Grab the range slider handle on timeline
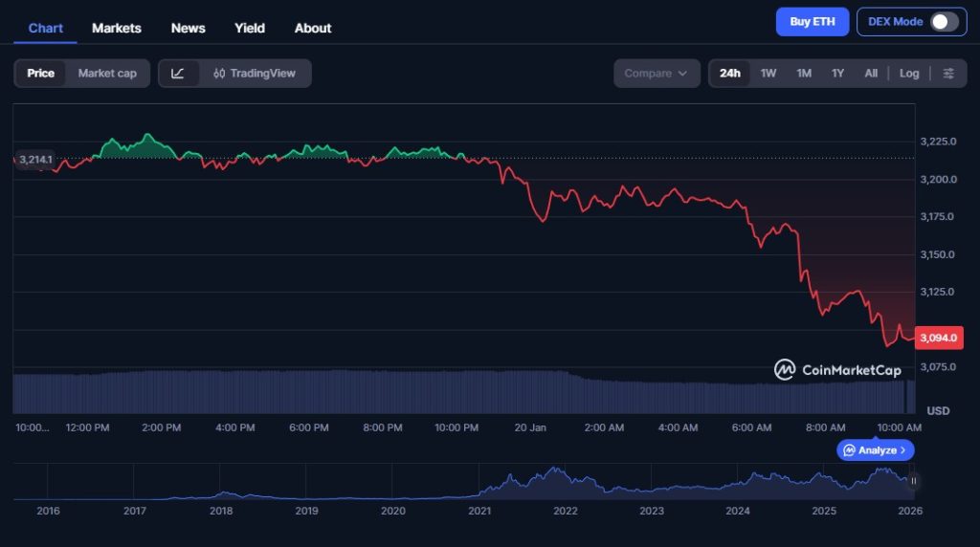The width and height of the screenshot is (980, 547). [x=914, y=481]
